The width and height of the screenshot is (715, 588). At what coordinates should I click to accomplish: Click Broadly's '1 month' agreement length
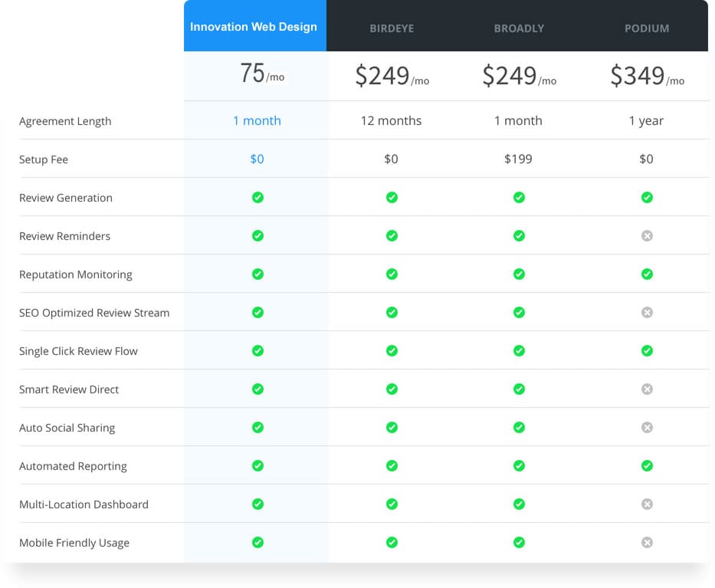pos(519,121)
